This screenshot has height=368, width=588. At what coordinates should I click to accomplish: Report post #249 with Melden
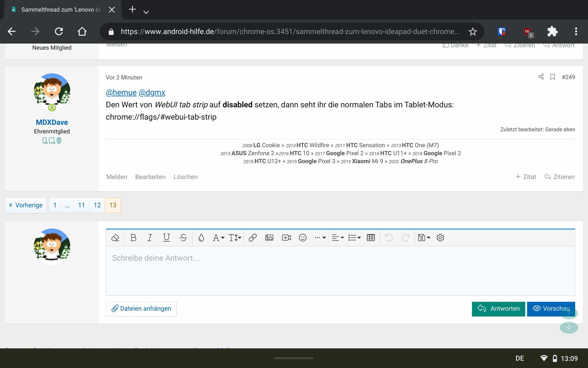[x=117, y=177]
